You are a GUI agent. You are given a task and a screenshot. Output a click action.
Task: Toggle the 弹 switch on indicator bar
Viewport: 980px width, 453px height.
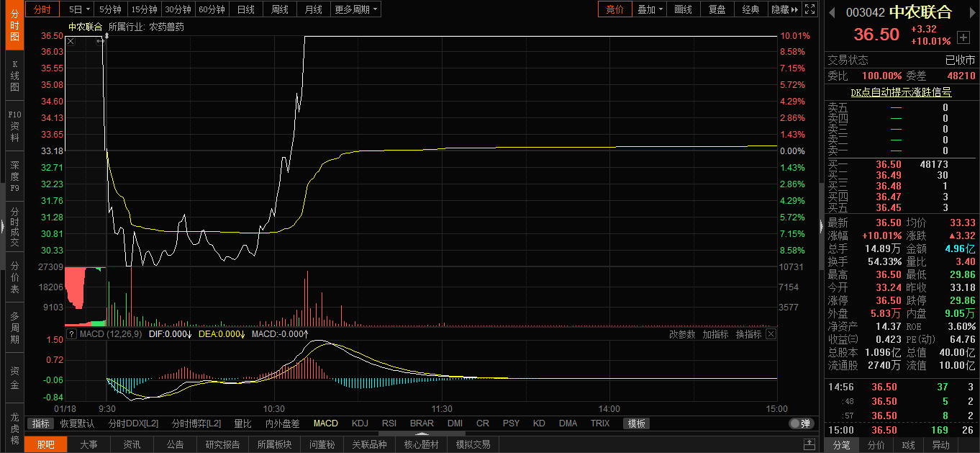[x=800, y=423]
